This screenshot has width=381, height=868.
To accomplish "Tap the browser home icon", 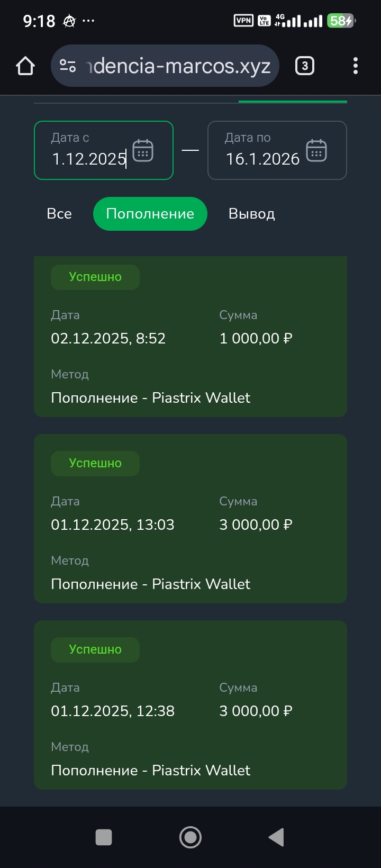I will pyautogui.click(x=25, y=66).
